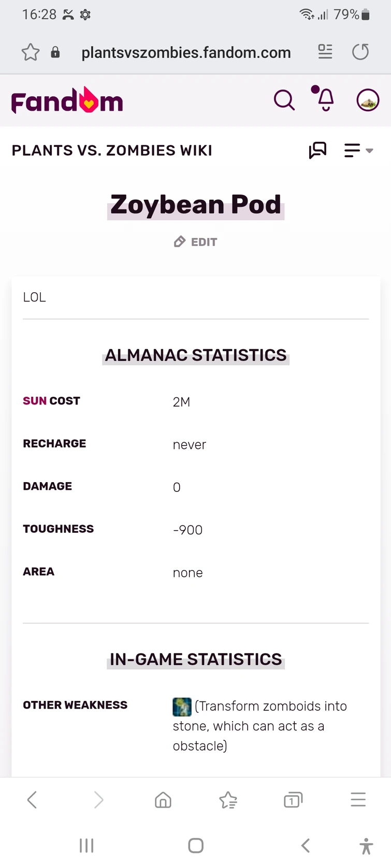The image size is (391, 868).
Task: Go to browser home page
Action: click(163, 800)
